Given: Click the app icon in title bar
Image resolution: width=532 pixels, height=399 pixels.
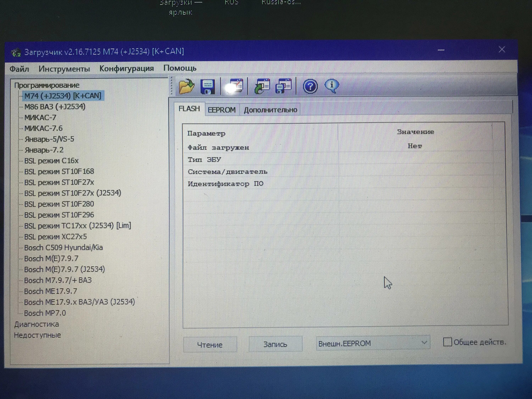Looking at the screenshot, I should (16, 52).
